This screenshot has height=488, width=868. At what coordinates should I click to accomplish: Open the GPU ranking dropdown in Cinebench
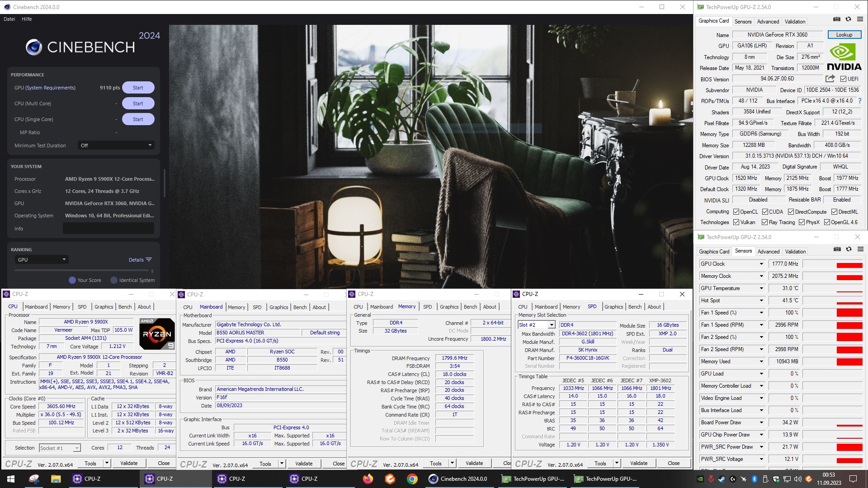(41, 260)
